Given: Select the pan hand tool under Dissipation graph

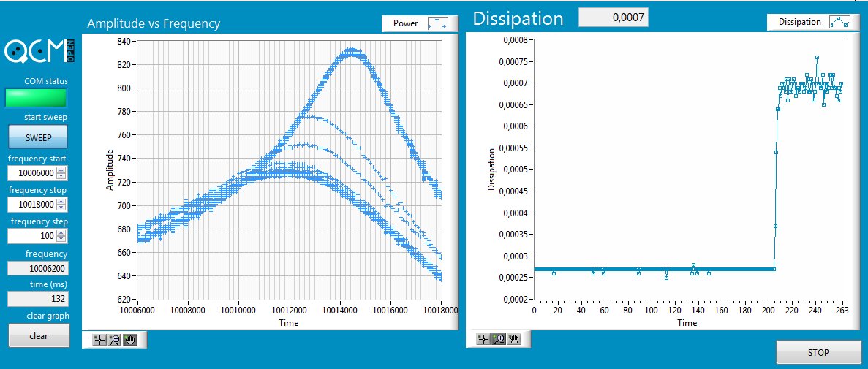Looking at the screenshot, I should [x=514, y=340].
